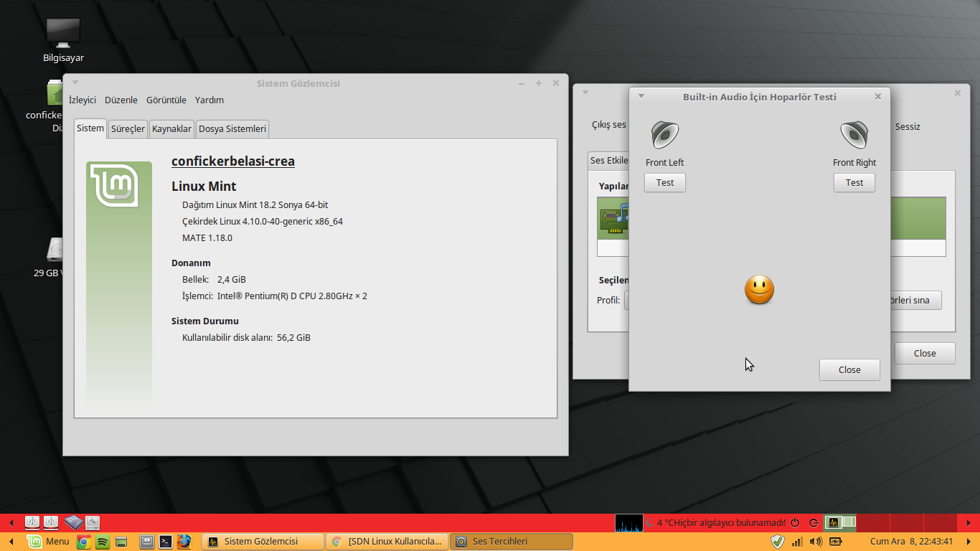Click the smiley face in speaker test
The height and width of the screenshot is (551, 980).
click(x=760, y=290)
